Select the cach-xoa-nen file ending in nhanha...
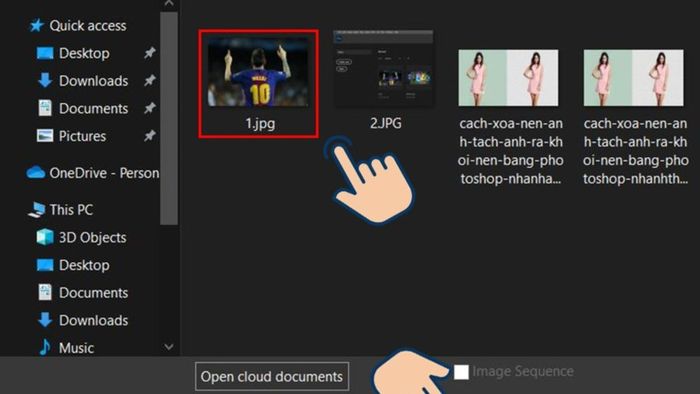The image size is (700, 394). pos(509,117)
